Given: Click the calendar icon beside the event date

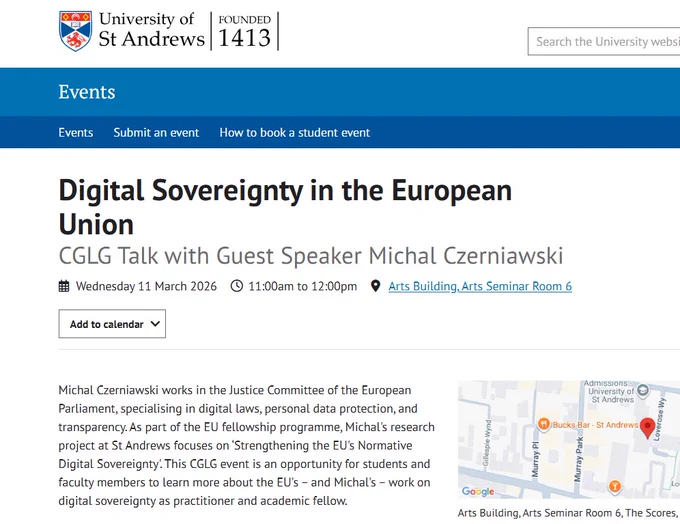Looking at the screenshot, I should [x=64, y=286].
